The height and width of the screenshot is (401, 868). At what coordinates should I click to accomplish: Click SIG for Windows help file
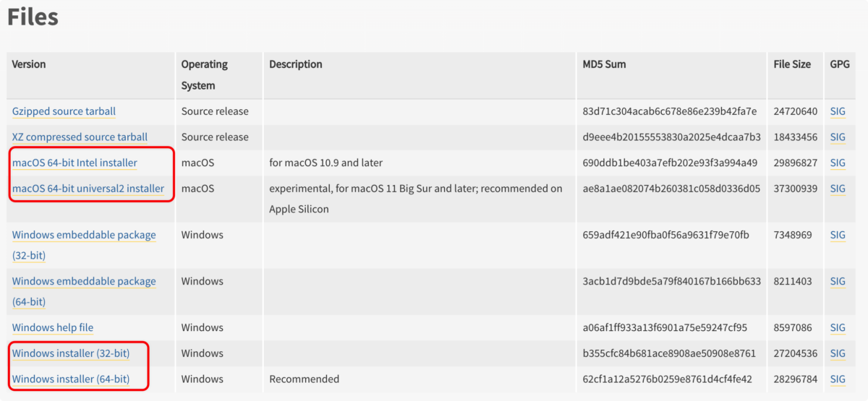pos(838,327)
